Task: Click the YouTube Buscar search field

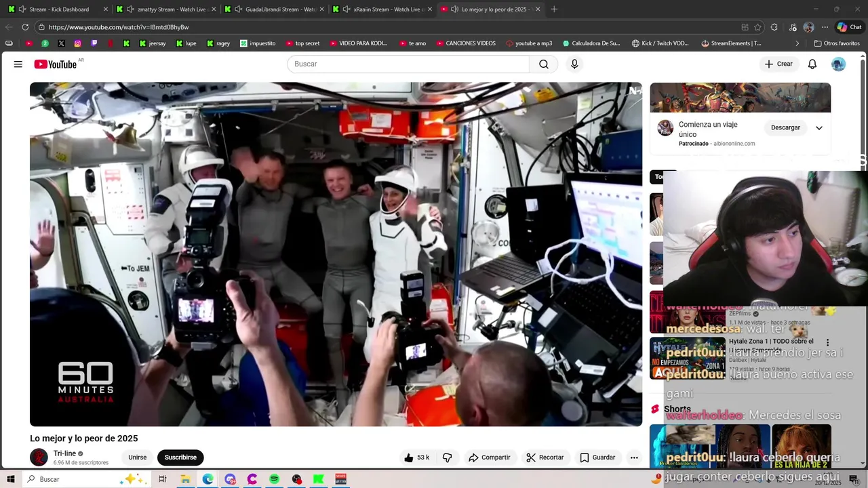Action: (408, 64)
